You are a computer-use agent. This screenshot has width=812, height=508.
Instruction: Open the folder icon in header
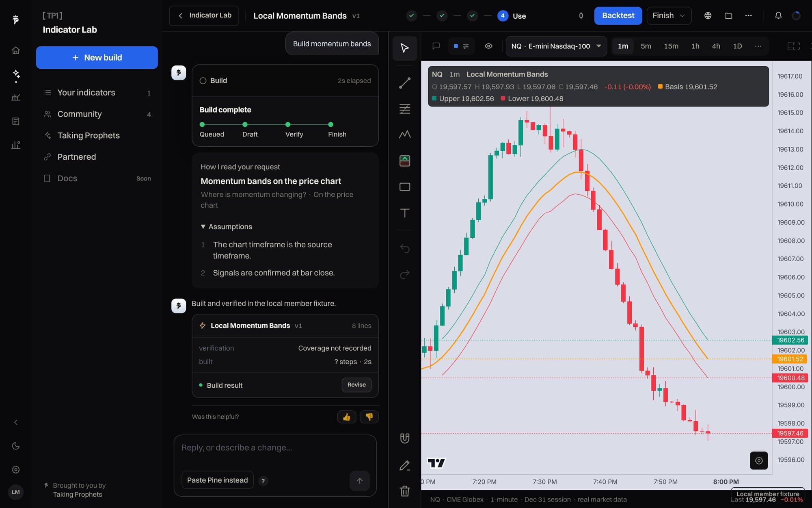728,15
